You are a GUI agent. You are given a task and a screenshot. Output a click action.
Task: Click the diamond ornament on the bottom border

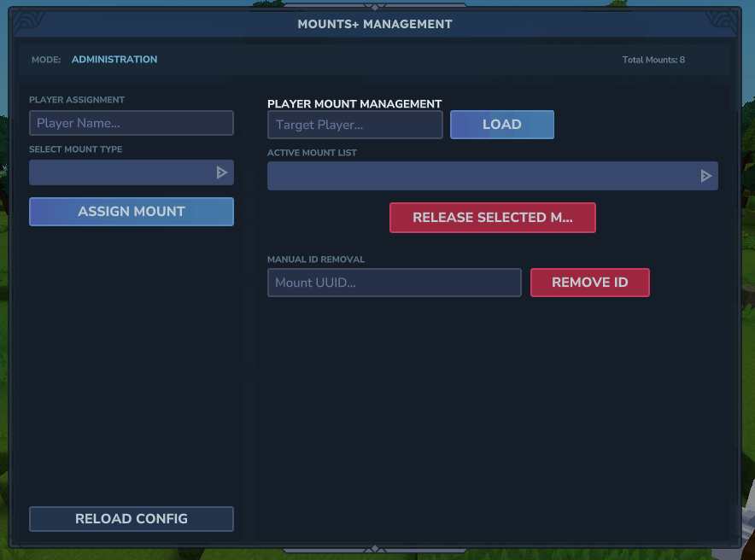[x=374, y=549]
